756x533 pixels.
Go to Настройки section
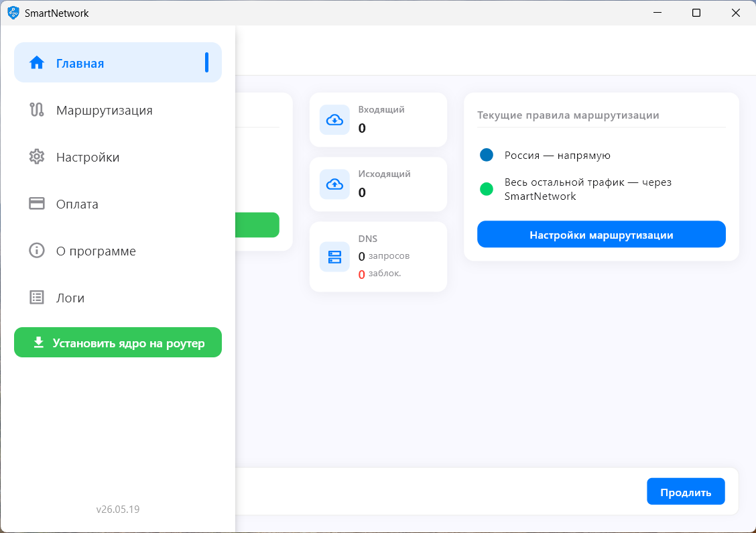click(118, 157)
